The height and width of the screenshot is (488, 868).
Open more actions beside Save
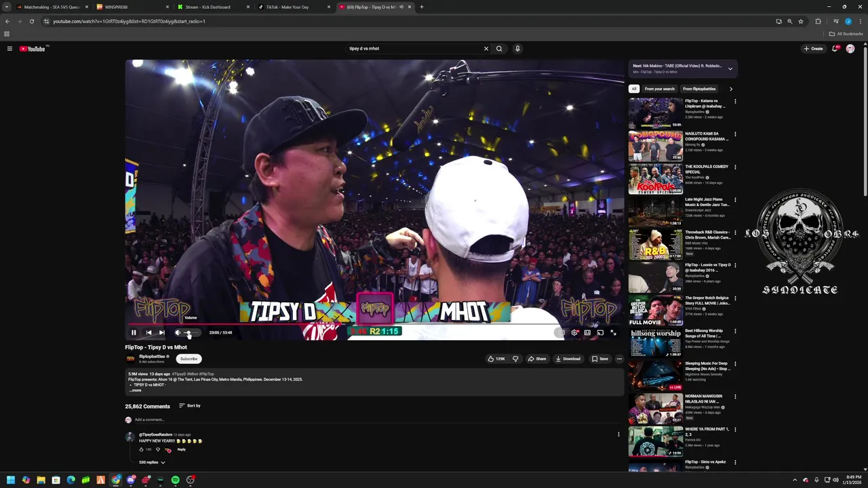coord(619,359)
